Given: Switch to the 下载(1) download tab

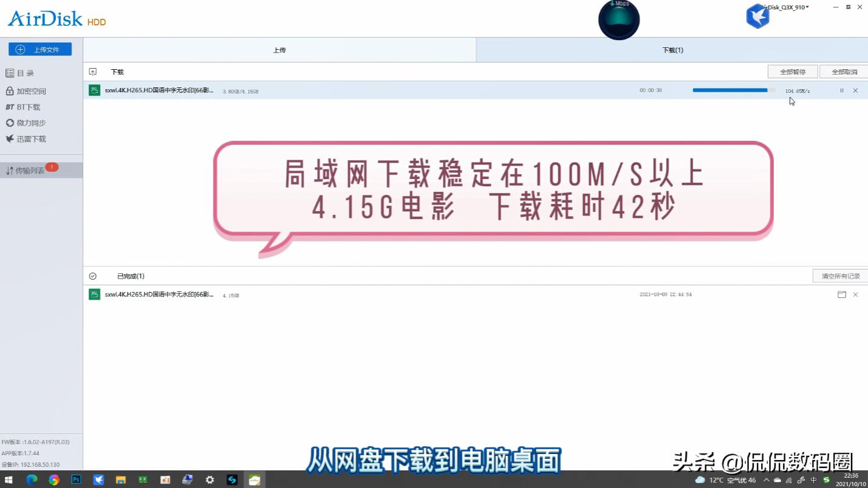Looking at the screenshot, I should [673, 50].
